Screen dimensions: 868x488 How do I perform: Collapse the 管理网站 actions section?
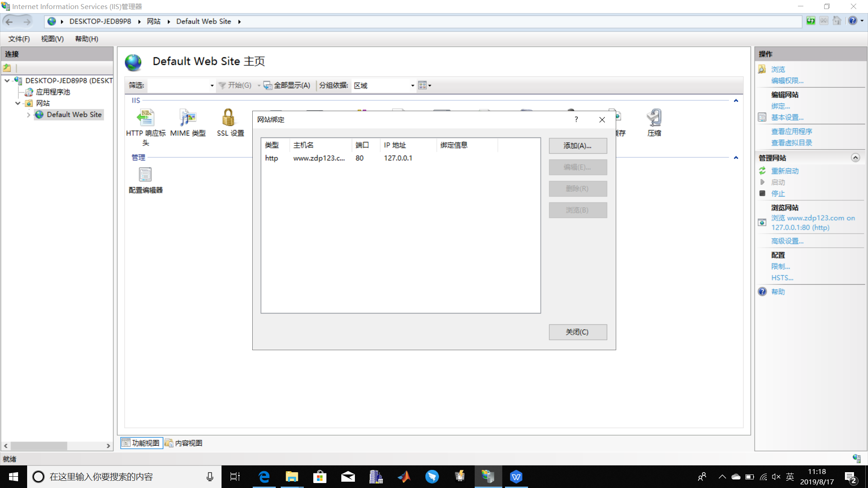(855, 158)
